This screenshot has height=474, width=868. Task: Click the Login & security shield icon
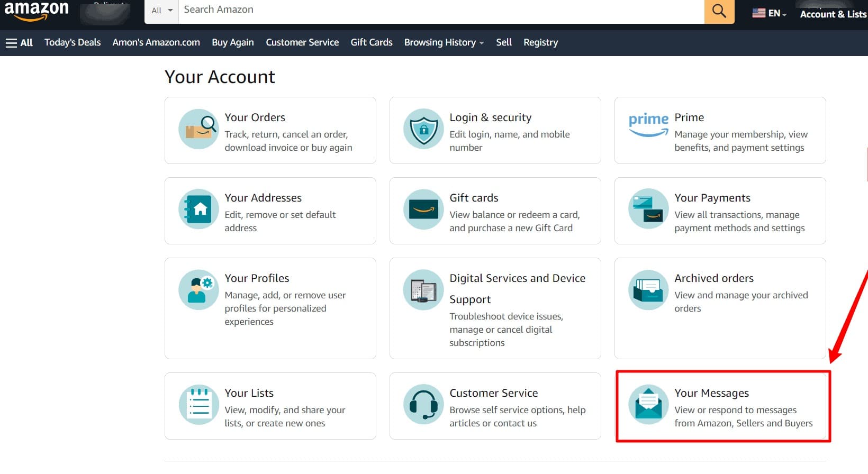click(x=423, y=129)
